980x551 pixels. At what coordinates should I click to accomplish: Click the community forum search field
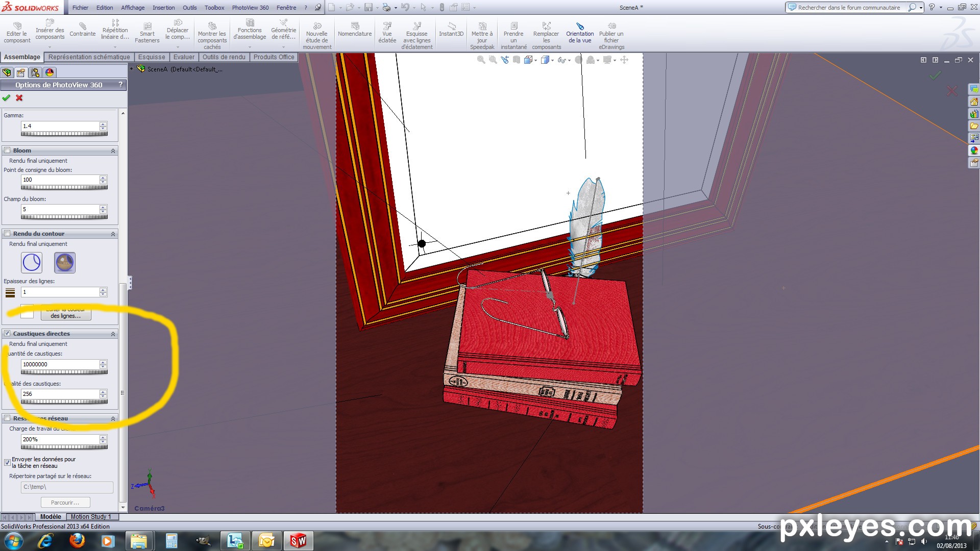849,8
